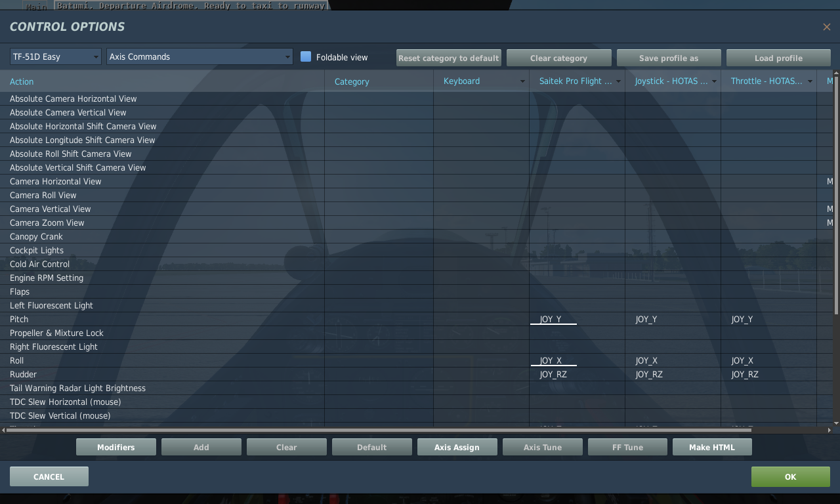Select Joystick HOTAS JOY_RZ in Rudder row

click(673, 374)
